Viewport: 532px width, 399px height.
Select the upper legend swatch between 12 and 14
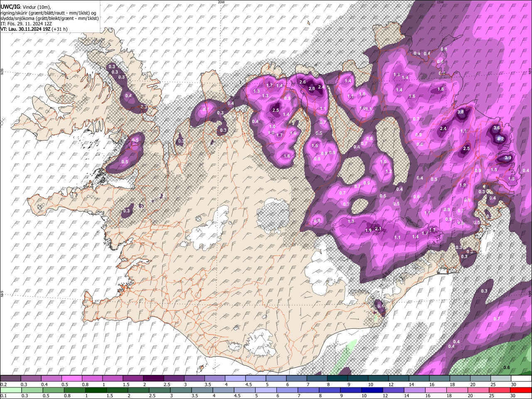coord(399,379)
